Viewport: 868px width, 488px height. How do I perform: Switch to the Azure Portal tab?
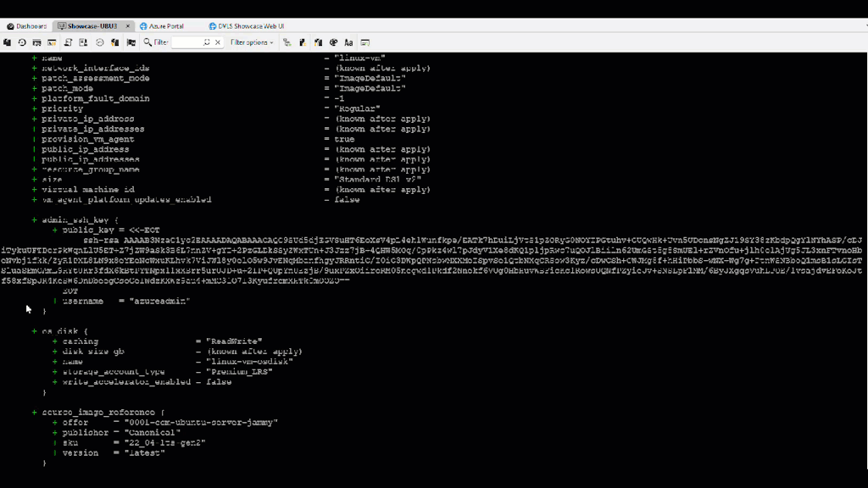(165, 26)
